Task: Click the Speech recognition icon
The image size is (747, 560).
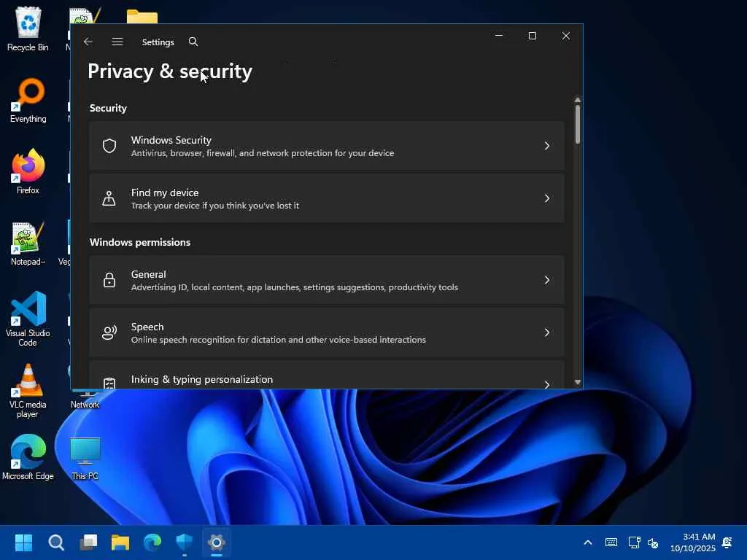Action: point(109,332)
